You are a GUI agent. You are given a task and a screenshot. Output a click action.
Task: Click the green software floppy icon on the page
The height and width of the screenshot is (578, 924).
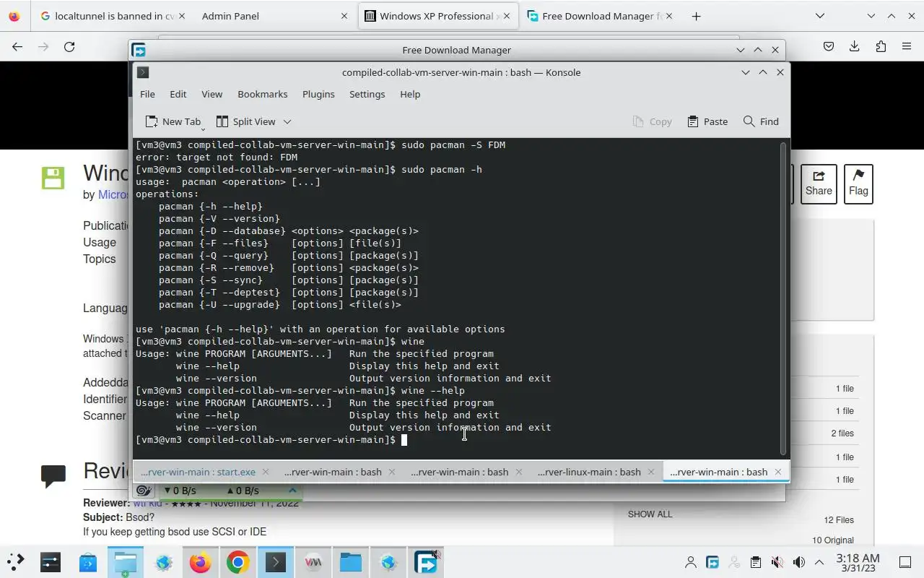coord(53,178)
